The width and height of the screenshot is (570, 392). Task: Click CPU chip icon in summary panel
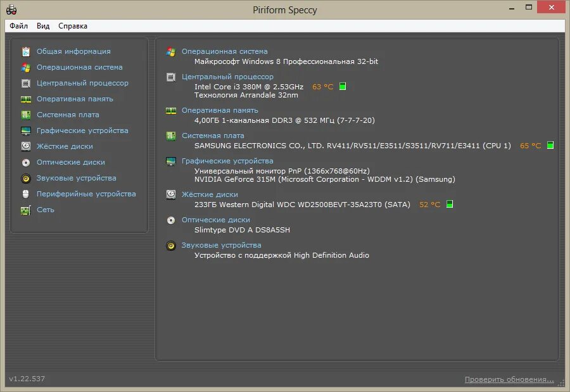[171, 77]
